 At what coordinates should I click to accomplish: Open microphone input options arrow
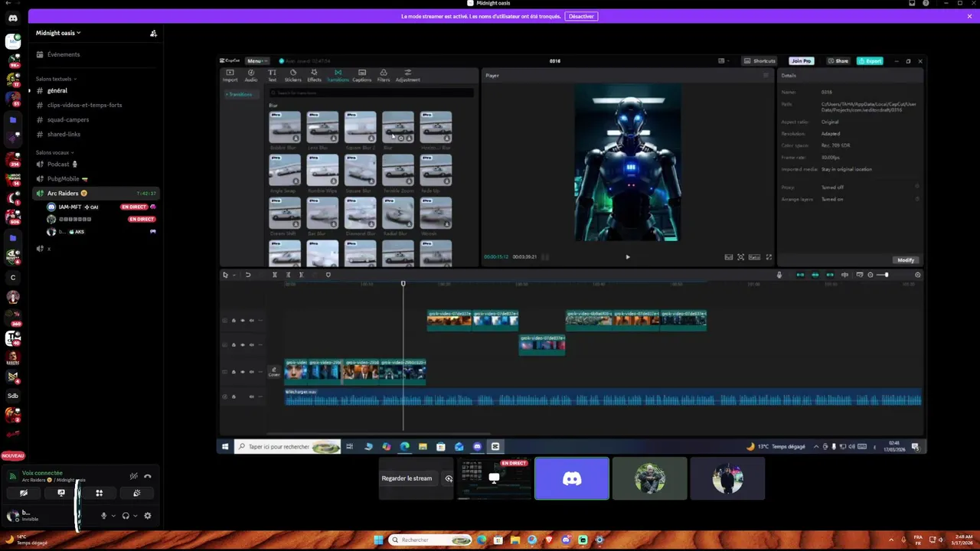tap(113, 516)
